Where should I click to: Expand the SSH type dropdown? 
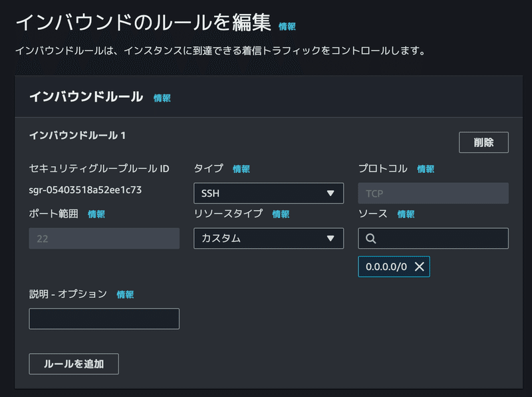click(x=269, y=193)
